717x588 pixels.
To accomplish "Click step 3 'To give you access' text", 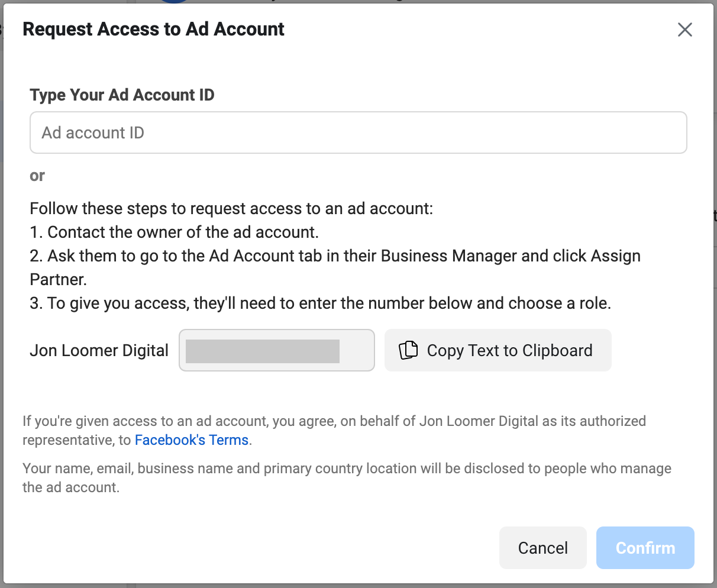I will click(321, 303).
